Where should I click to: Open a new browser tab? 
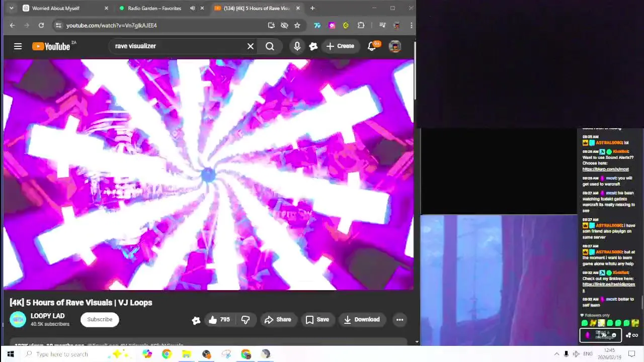(x=312, y=8)
